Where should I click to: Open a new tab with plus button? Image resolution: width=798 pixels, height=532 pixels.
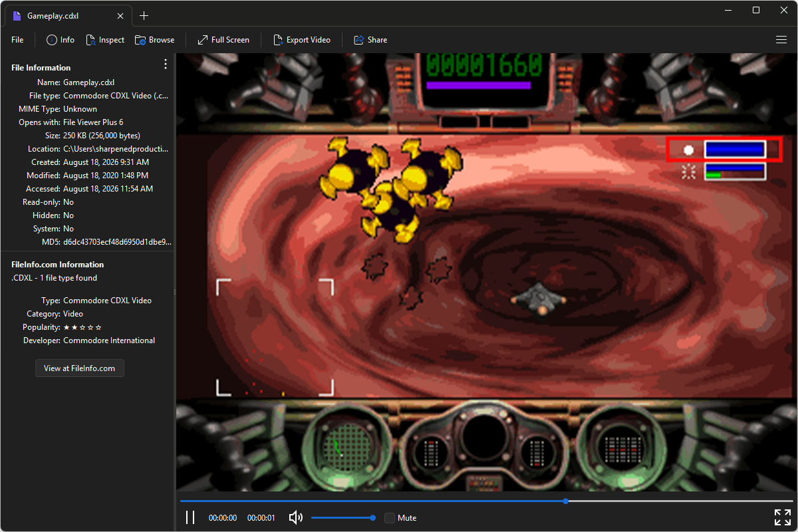(144, 16)
